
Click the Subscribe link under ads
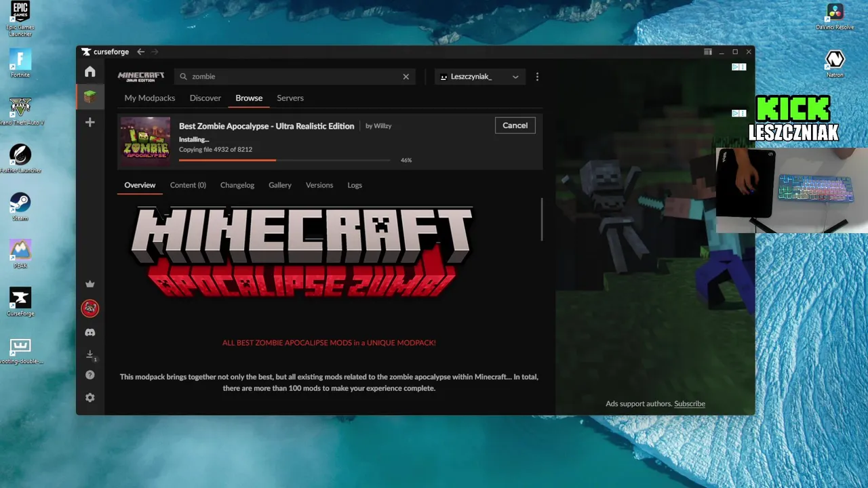[x=690, y=404]
